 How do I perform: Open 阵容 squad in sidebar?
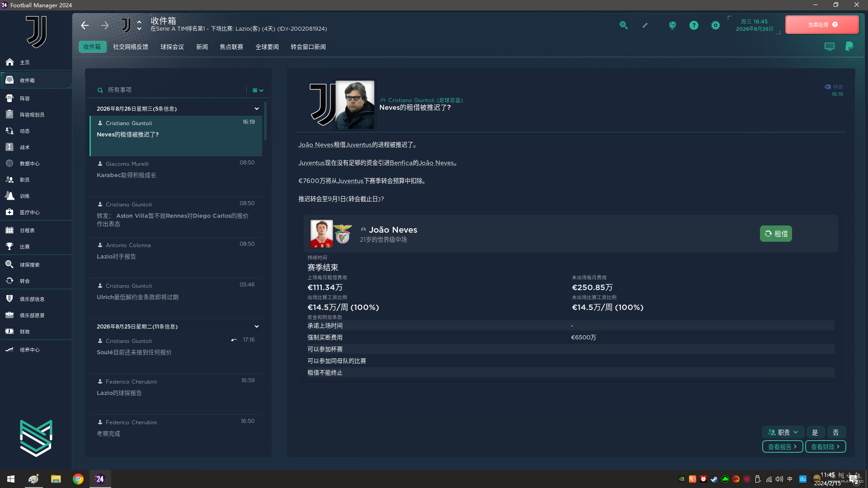tap(24, 99)
